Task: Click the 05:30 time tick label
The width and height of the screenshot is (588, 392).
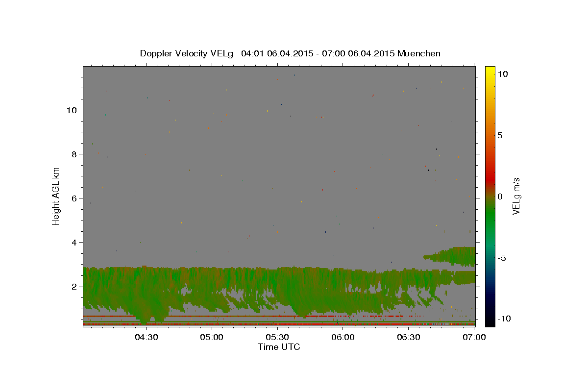Action: [277, 337]
